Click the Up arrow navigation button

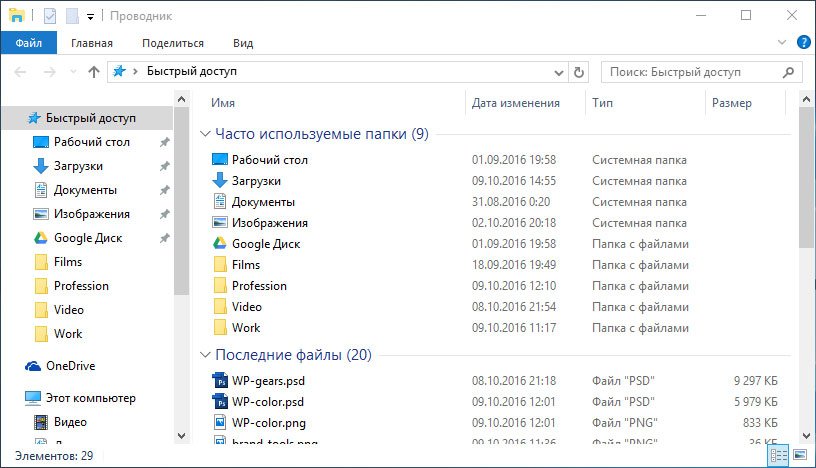coord(94,72)
